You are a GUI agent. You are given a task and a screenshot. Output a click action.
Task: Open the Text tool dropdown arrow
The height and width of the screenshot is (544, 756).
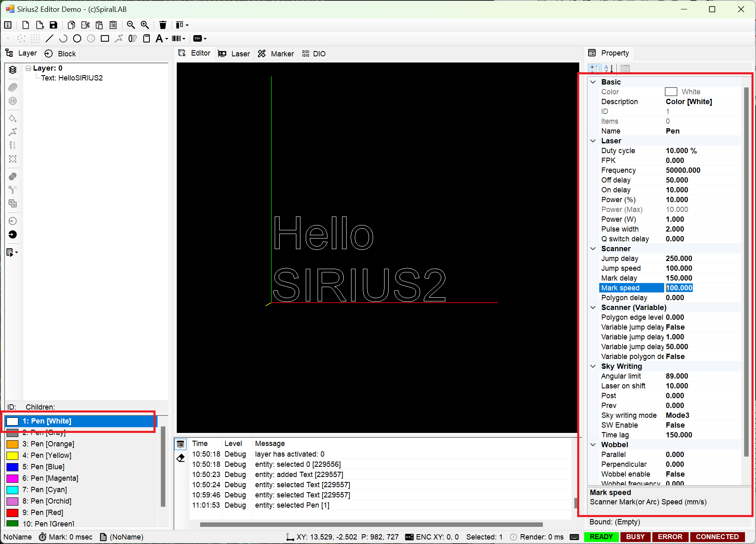(x=167, y=39)
